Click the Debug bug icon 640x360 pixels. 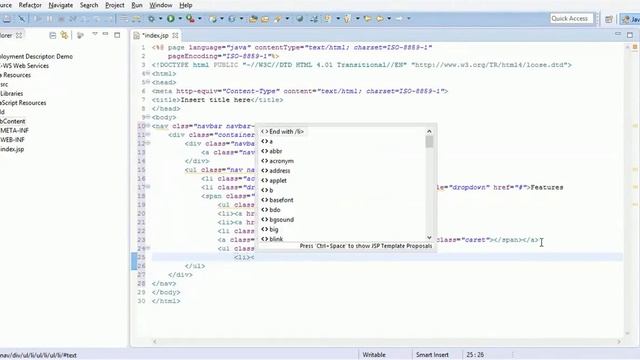(x=151, y=19)
